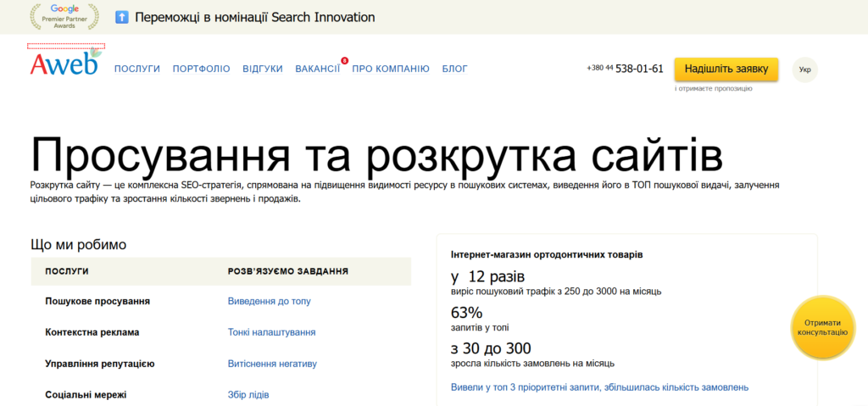Click the ПОСЛУГИ column header in table
Viewport: 868px width, 406px height.
66,271
